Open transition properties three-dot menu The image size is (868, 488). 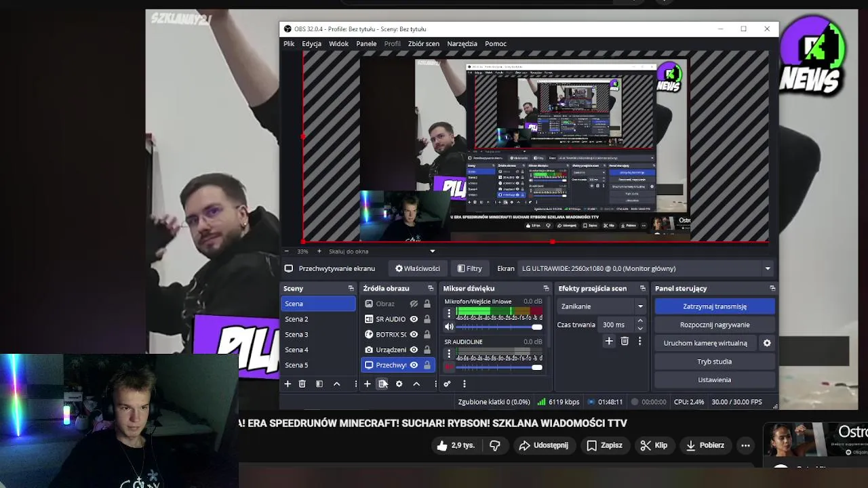pos(639,341)
